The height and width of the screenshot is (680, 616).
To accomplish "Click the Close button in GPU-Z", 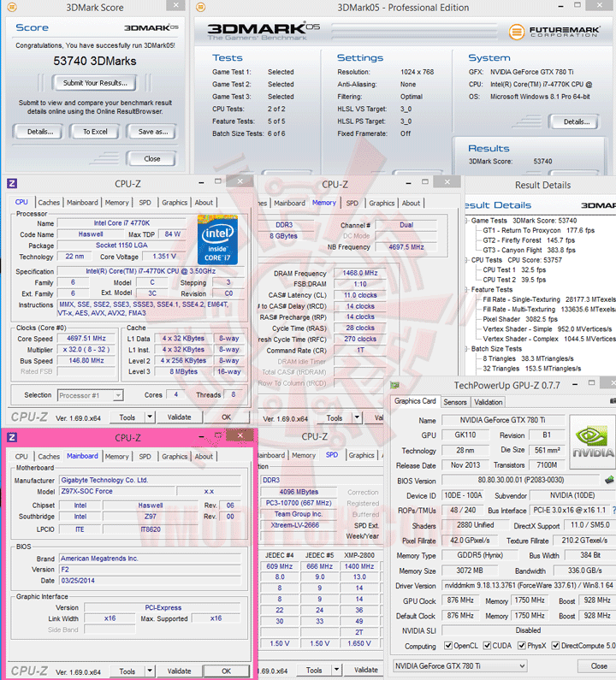I will coord(599,665).
